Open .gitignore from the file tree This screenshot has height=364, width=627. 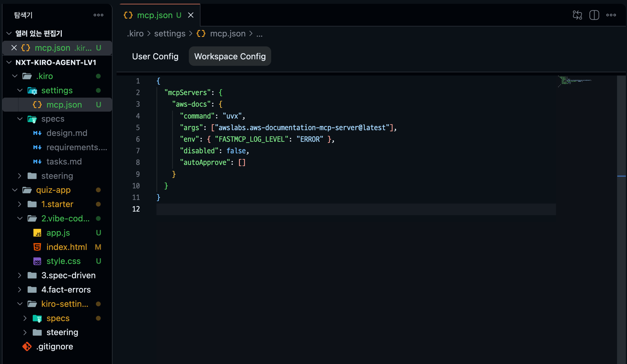pos(55,346)
